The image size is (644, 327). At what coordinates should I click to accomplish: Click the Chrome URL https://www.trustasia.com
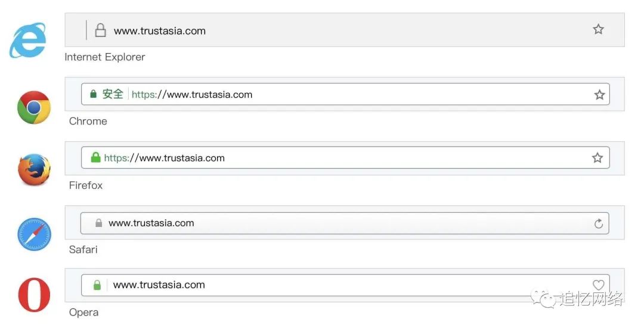click(192, 94)
